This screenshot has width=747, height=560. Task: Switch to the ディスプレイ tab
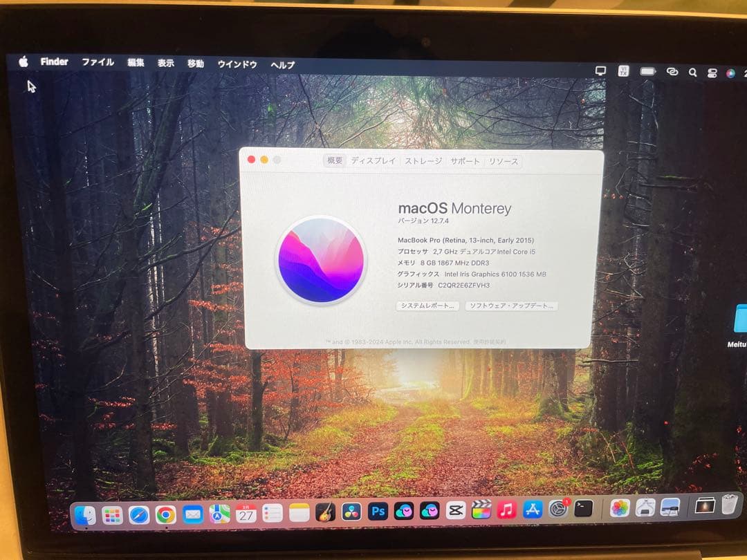click(x=373, y=161)
